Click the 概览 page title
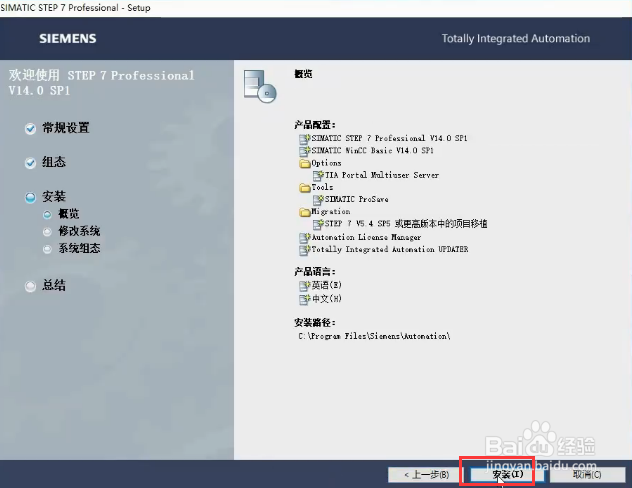This screenshot has width=632, height=488. pyautogui.click(x=303, y=74)
